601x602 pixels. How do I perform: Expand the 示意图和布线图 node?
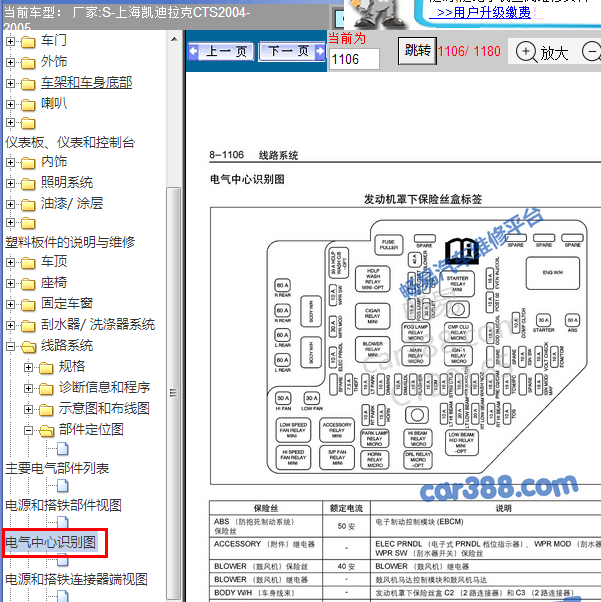pos(28,409)
